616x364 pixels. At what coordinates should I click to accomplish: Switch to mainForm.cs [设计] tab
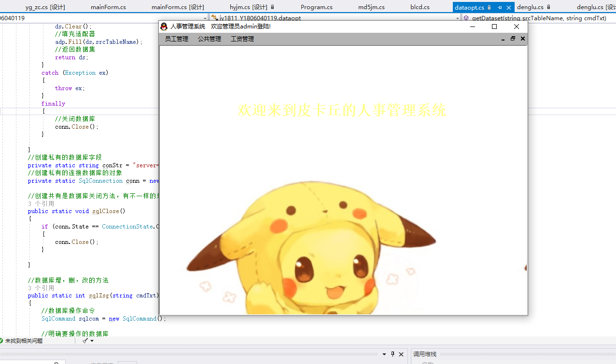178,7
